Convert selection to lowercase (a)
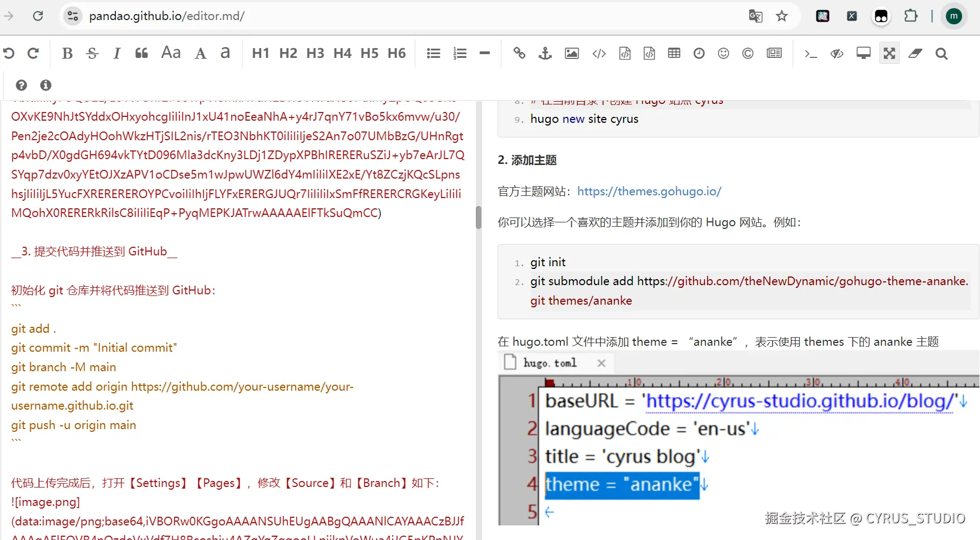This screenshot has width=980, height=540. click(225, 52)
